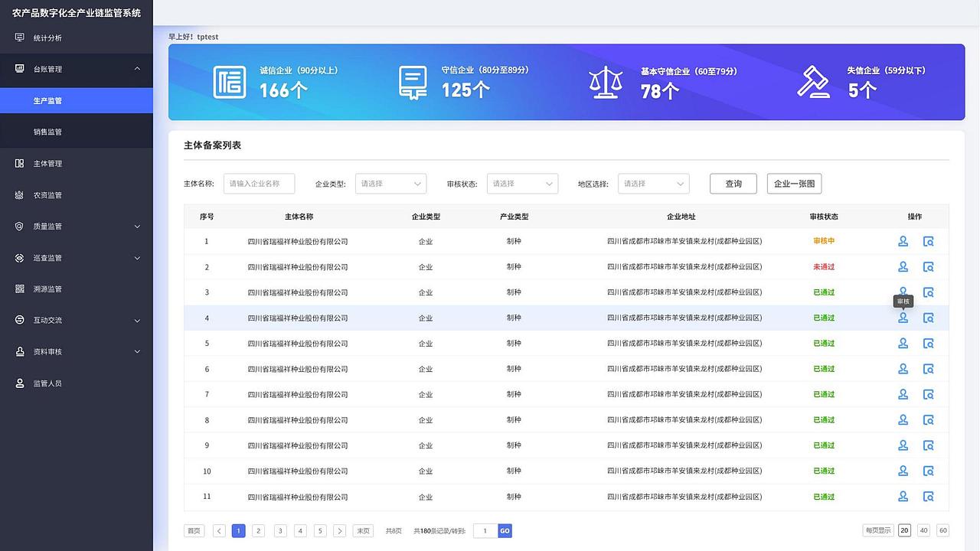Go to page 5

320,531
